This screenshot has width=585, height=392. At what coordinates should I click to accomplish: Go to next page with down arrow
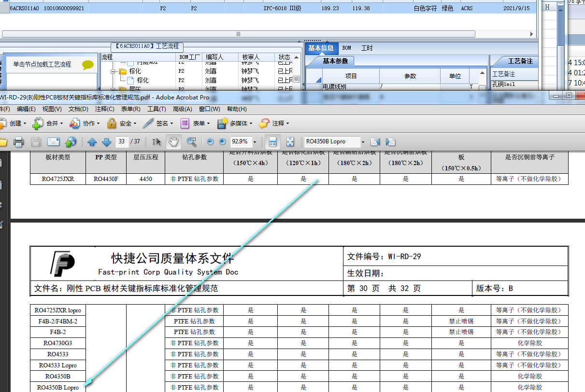click(106, 142)
